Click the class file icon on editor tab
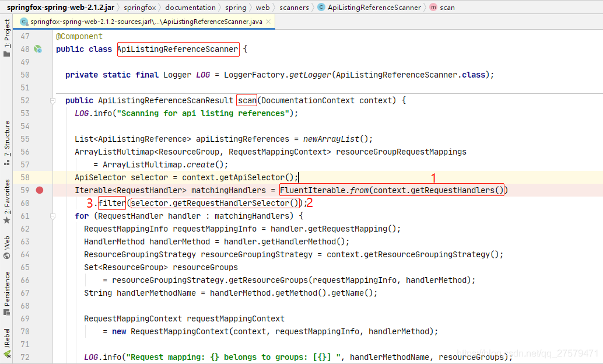This screenshot has width=603, height=364. [x=24, y=22]
